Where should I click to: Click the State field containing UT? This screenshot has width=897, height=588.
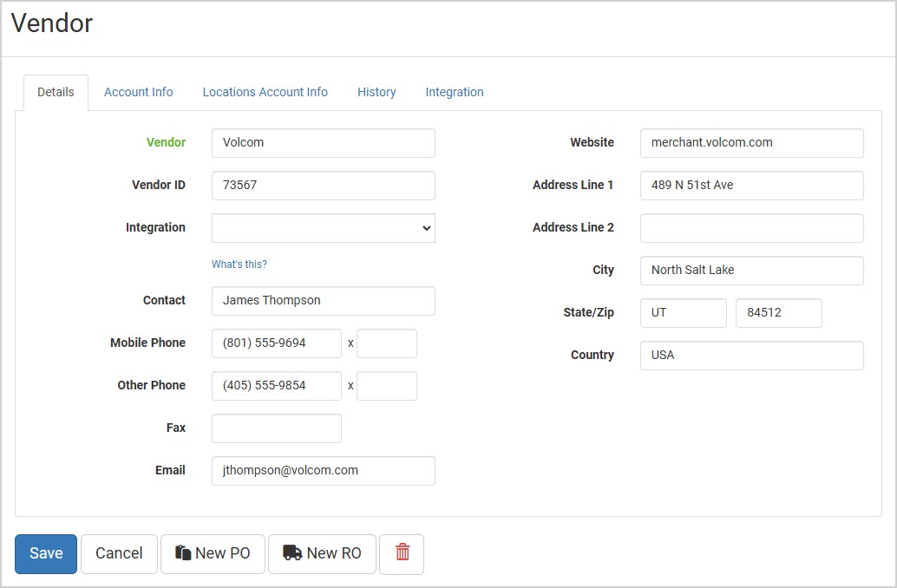tap(683, 313)
